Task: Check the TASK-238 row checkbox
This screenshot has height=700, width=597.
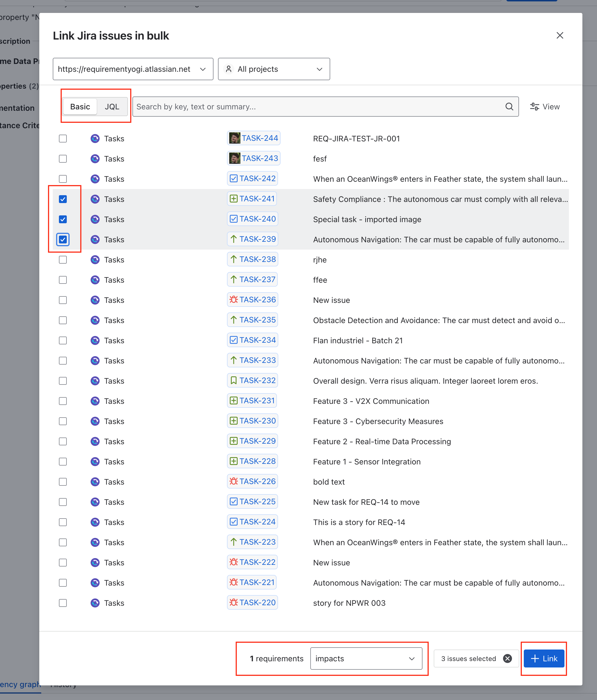Action: coord(63,260)
